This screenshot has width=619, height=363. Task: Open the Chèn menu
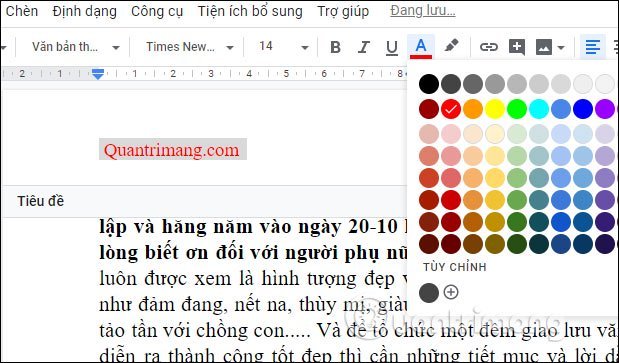point(22,11)
